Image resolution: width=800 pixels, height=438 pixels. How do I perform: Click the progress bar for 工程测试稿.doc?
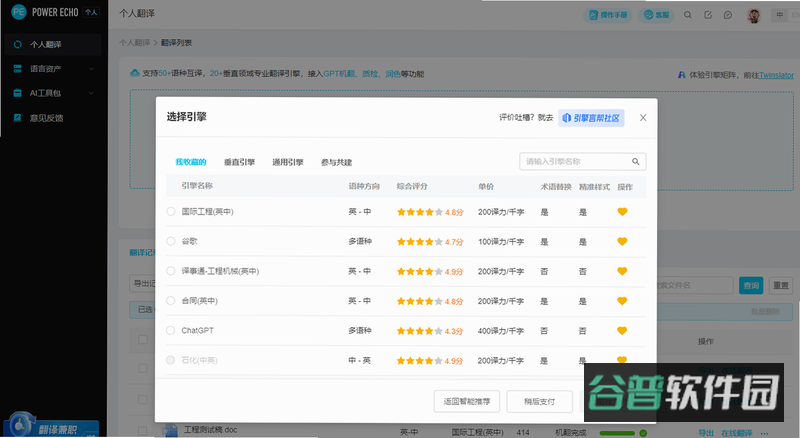pos(617,433)
